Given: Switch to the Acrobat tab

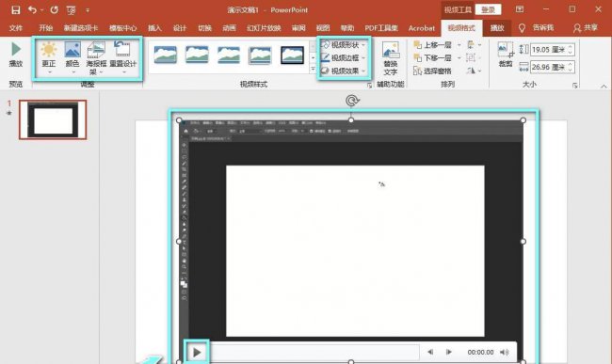Looking at the screenshot, I should tap(422, 28).
